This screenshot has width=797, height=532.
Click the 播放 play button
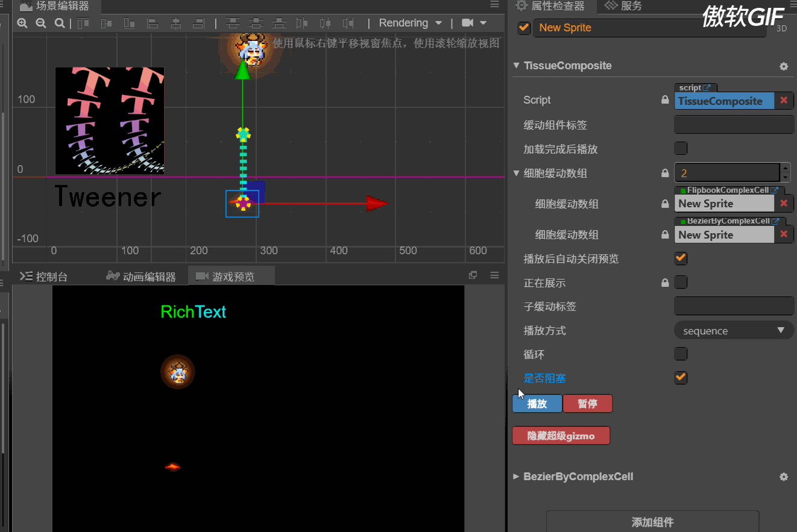tap(537, 404)
